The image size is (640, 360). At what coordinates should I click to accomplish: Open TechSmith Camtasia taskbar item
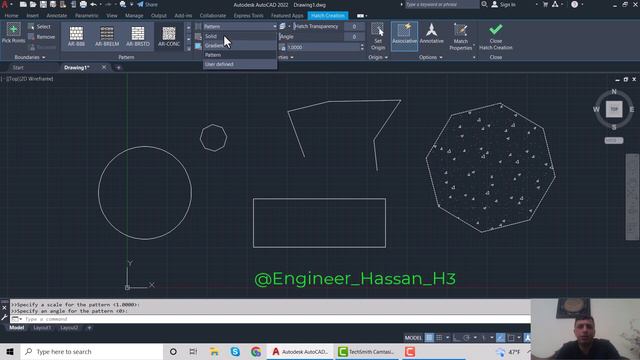[x=367, y=351]
